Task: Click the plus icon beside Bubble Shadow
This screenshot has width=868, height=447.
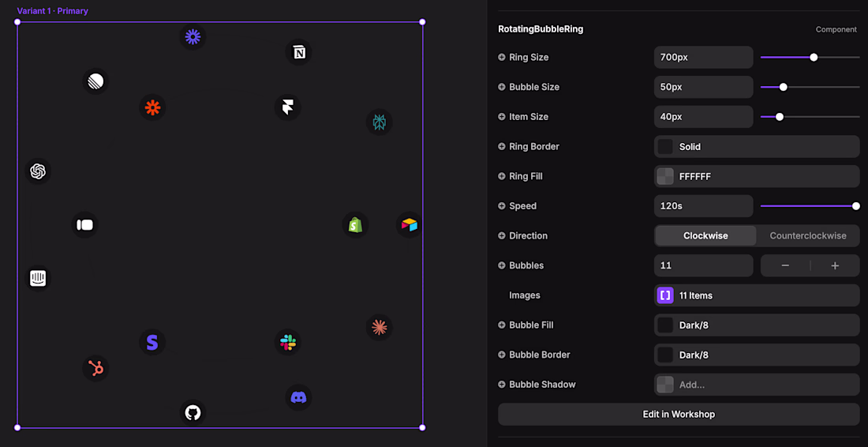Action: [502, 385]
